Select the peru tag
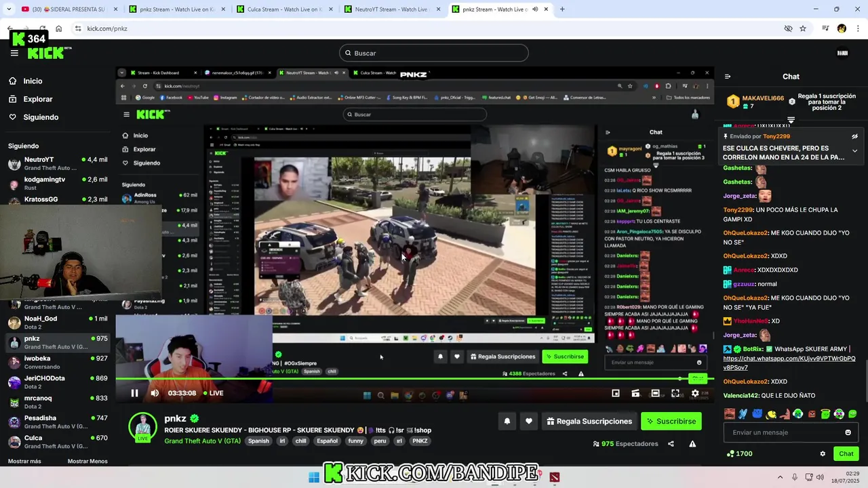The width and height of the screenshot is (868, 488). coord(380,441)
